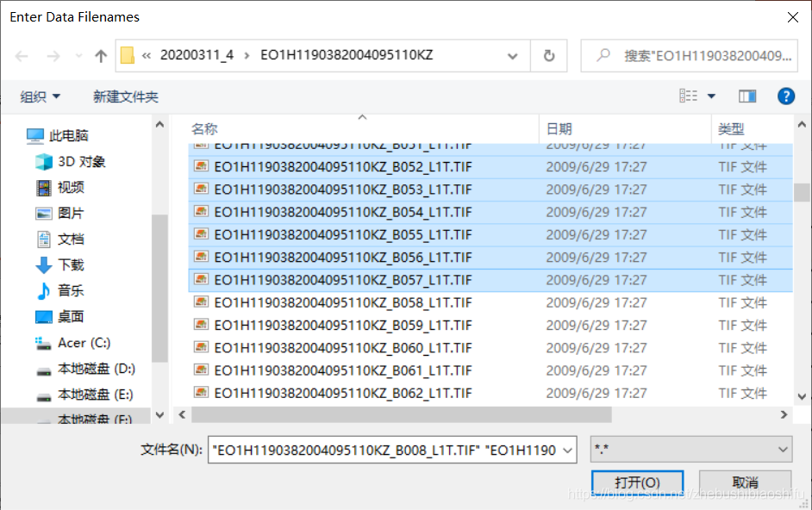Close the Enter Data Filenames dialog
This screenshot has width=812, height=510.
(792, 17)
